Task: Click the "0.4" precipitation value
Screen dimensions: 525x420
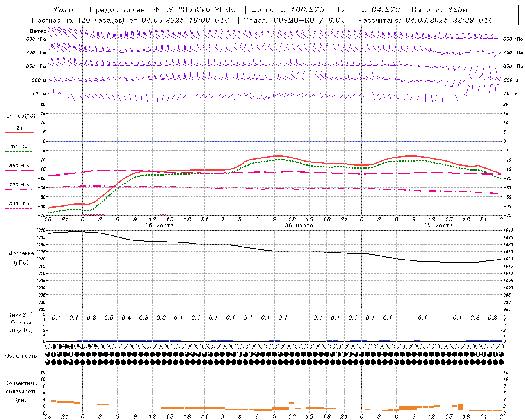Action: point(126,318)
